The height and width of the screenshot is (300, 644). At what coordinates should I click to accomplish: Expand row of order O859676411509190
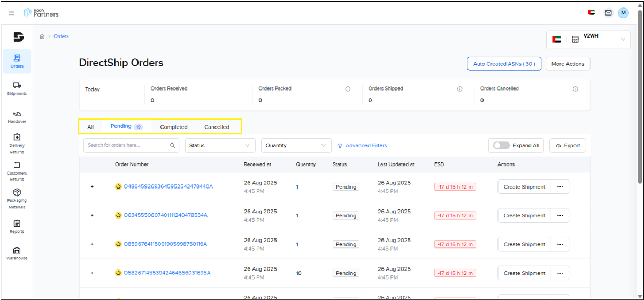(x=91, y=244)
